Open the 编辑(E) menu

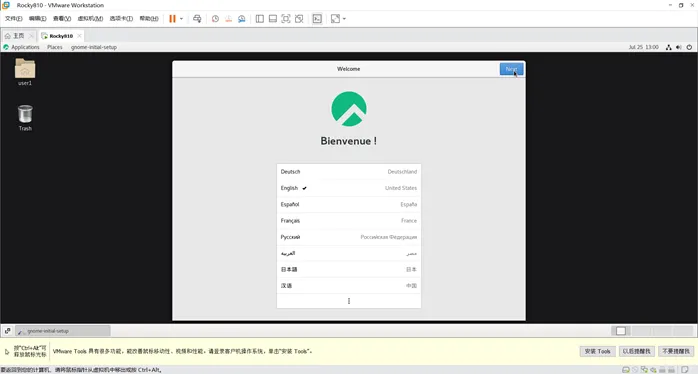pos(37,18)
